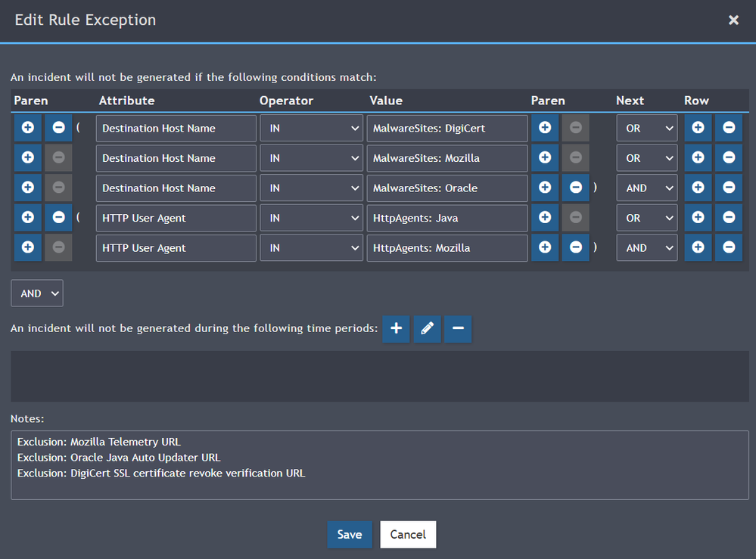Open Next OR dropdown on HttpAgents: Java row
Viewport: 756px width, 559px height.
point(646,218)
